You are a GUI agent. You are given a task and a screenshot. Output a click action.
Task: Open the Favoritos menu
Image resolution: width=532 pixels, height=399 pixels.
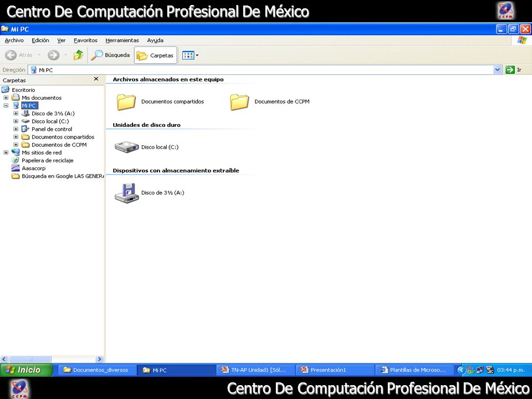point(85,40)
